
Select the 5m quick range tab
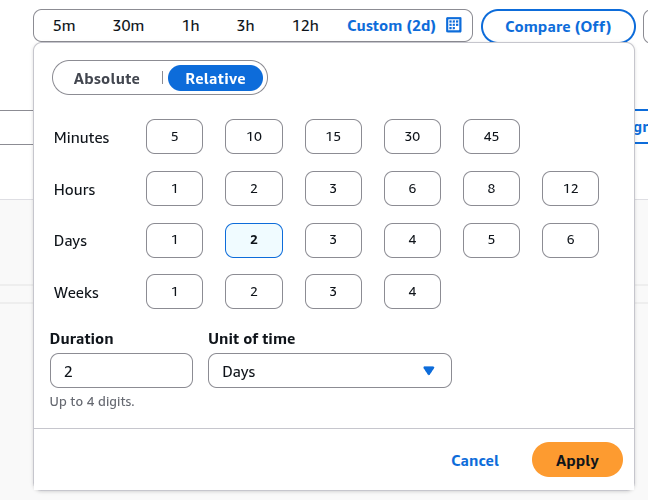tap(64, 26)
